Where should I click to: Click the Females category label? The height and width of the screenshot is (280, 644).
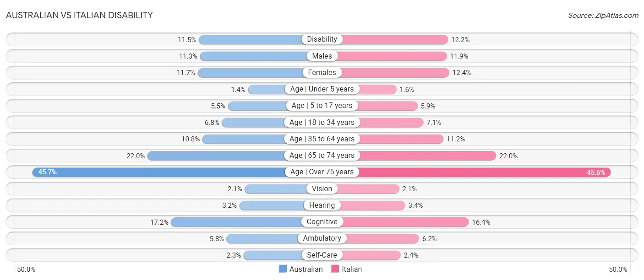click(x=322, y=72)
